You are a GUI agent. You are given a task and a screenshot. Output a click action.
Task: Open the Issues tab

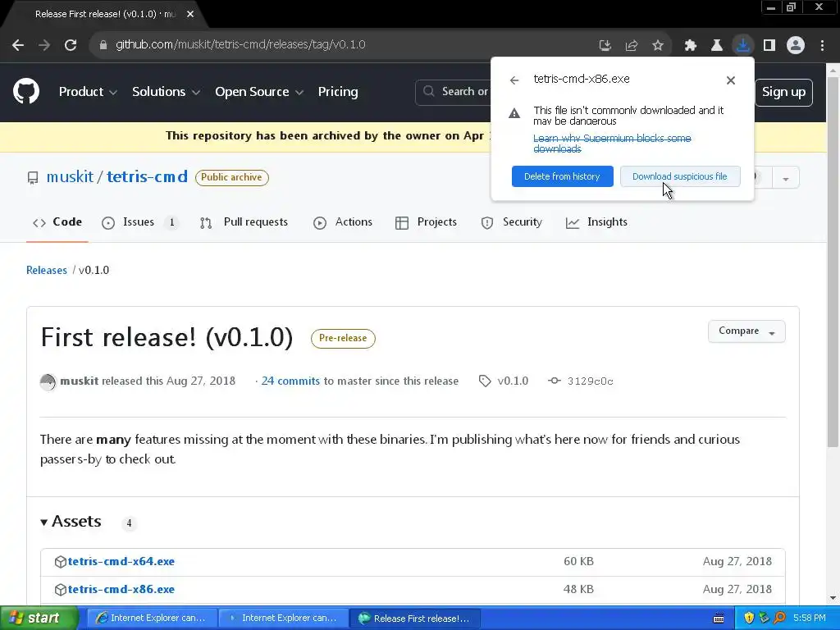(139, 222)
